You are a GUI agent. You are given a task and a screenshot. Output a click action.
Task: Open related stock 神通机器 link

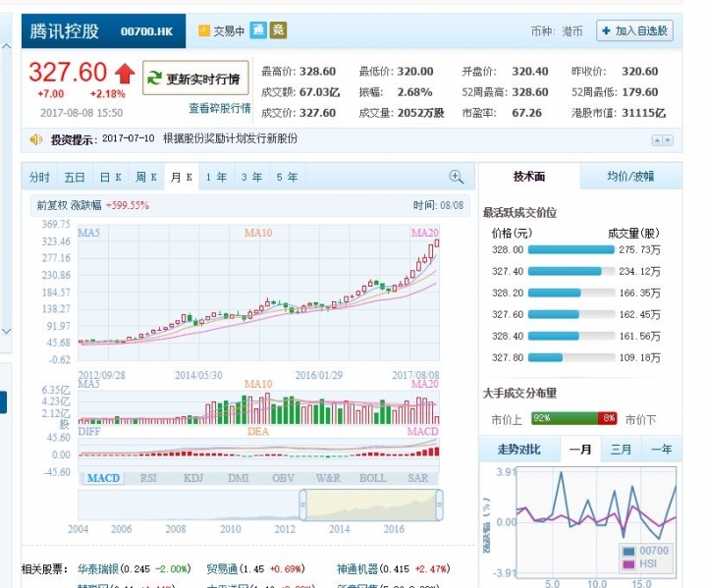click(x=357, y=569)
